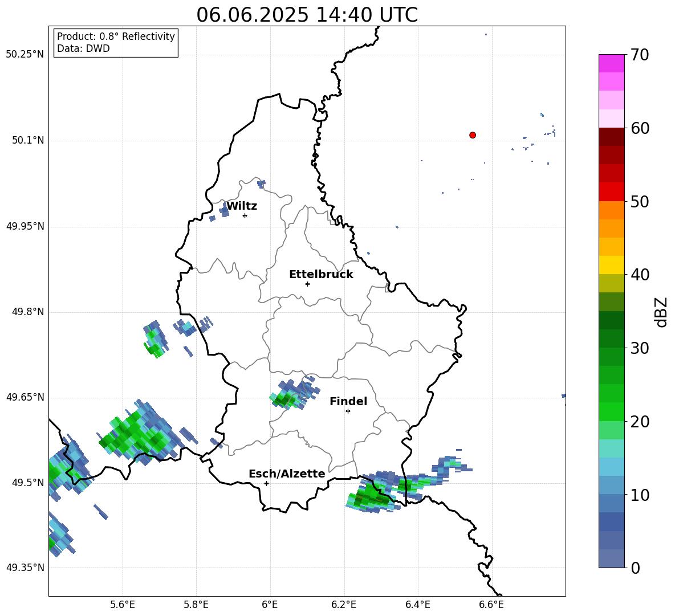Click the cross marker below Esch/Alzette
Image resolution: width=675 pixels, height=616 pixels.
pyautogui.click(x=266, y=483)
